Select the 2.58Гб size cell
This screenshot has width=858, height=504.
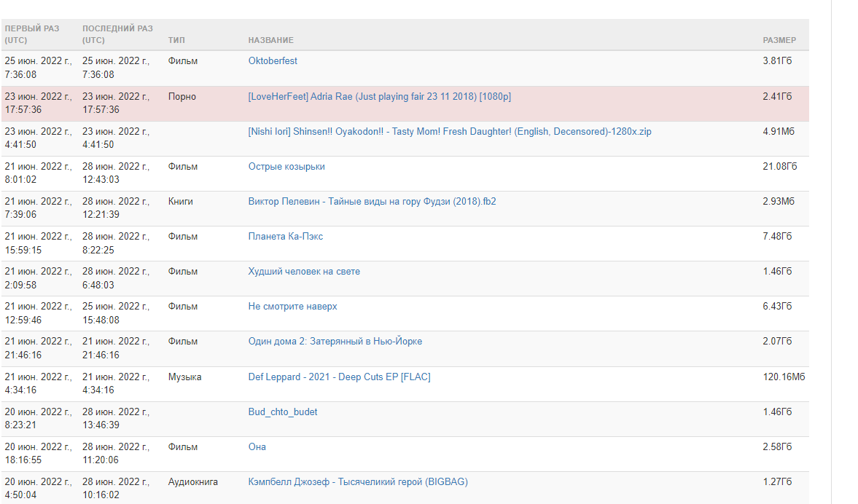(777, 446)
